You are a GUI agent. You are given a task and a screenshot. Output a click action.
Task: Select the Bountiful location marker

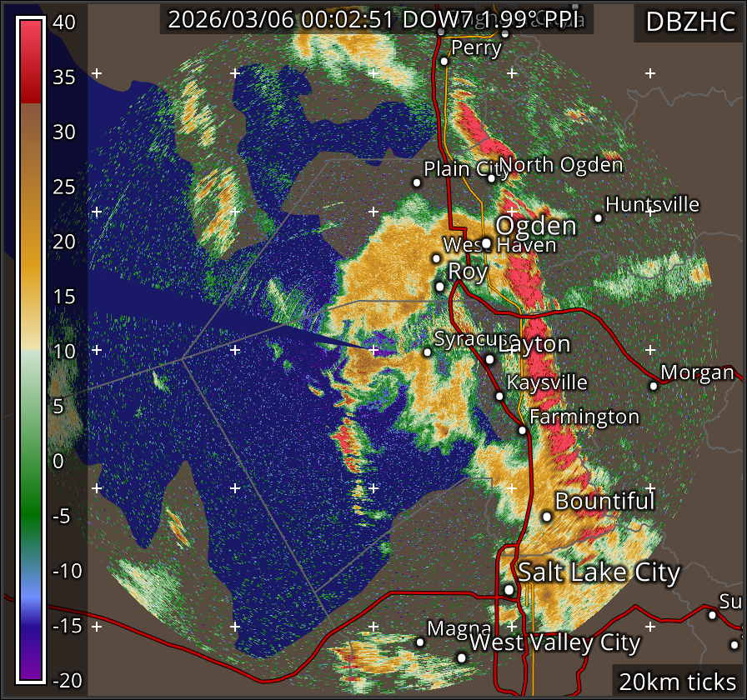pyautogui.click(x=547, y=516)
